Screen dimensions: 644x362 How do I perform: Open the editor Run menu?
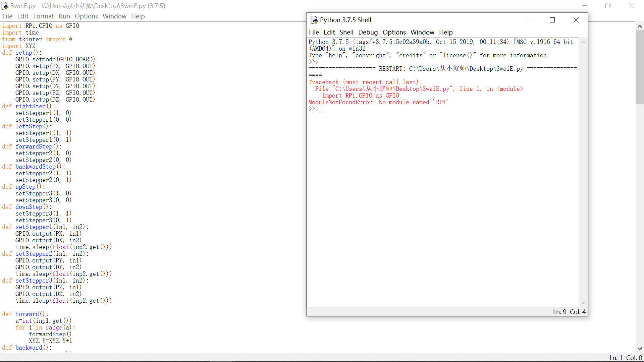[64, 16]
